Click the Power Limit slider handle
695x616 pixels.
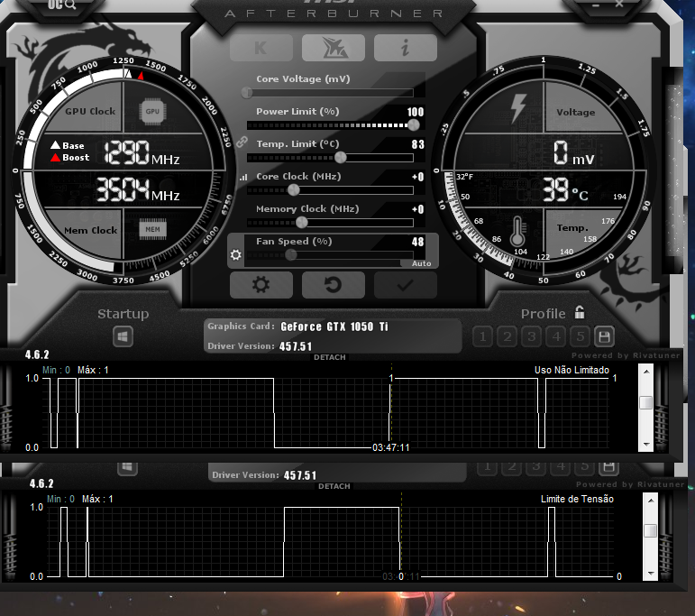tap(414, 125)
